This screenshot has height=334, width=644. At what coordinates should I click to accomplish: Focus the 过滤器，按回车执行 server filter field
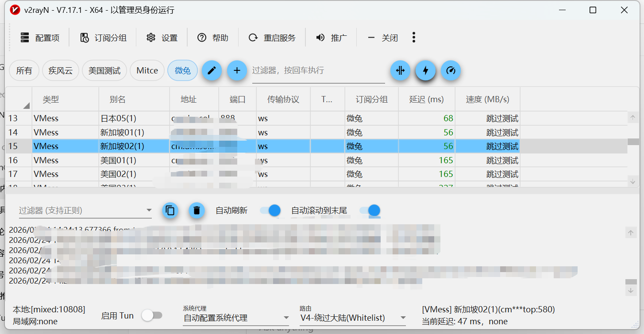coord(318,71)
